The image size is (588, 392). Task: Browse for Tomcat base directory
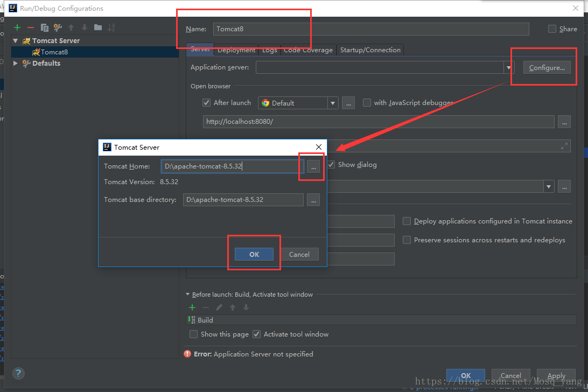[313, 200]
